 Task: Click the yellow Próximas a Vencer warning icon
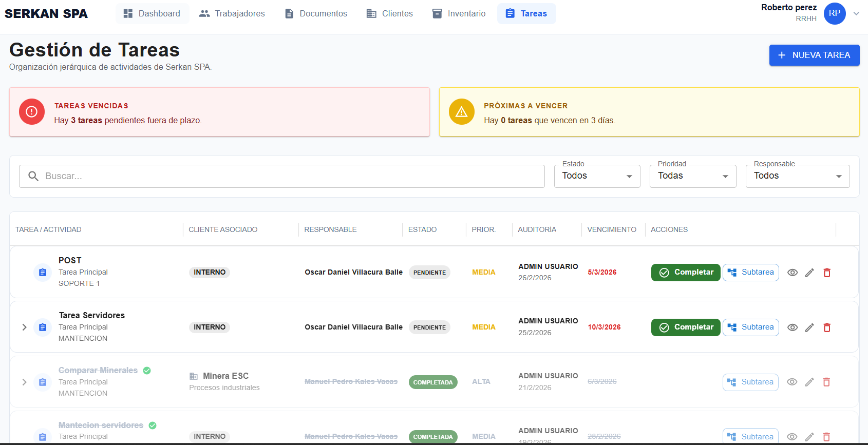pos(461,112)
